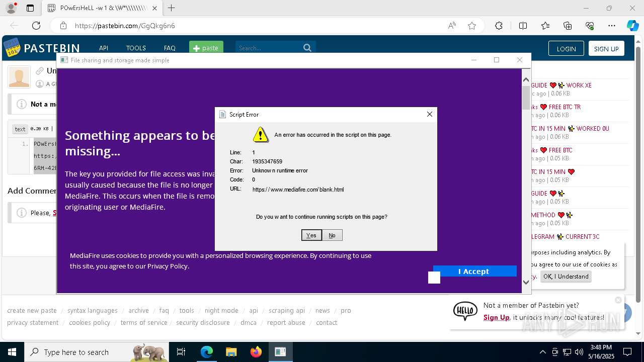644x362 pixels.
Task: Open Microsoft Edge from the taskbar
Action: coord(207,352)
